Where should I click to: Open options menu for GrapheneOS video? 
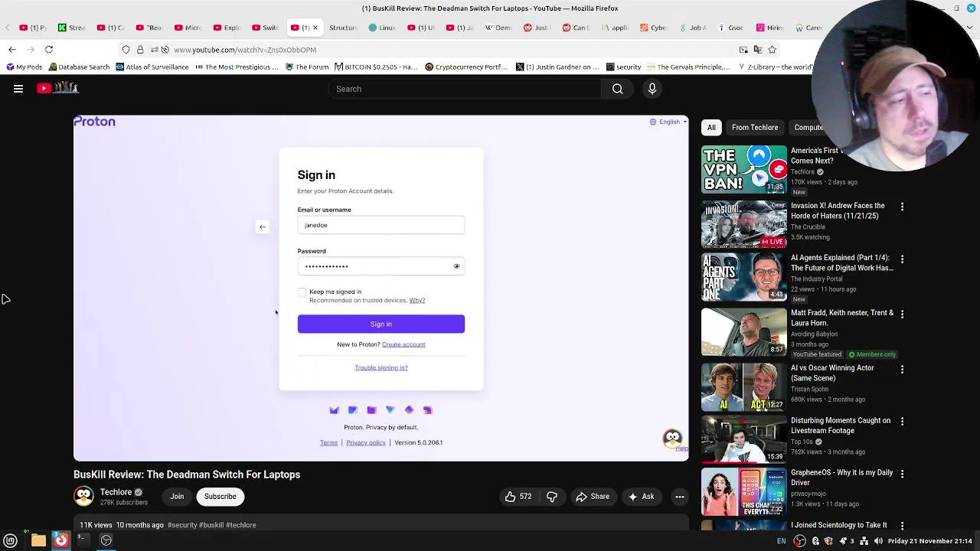(902, 474)
